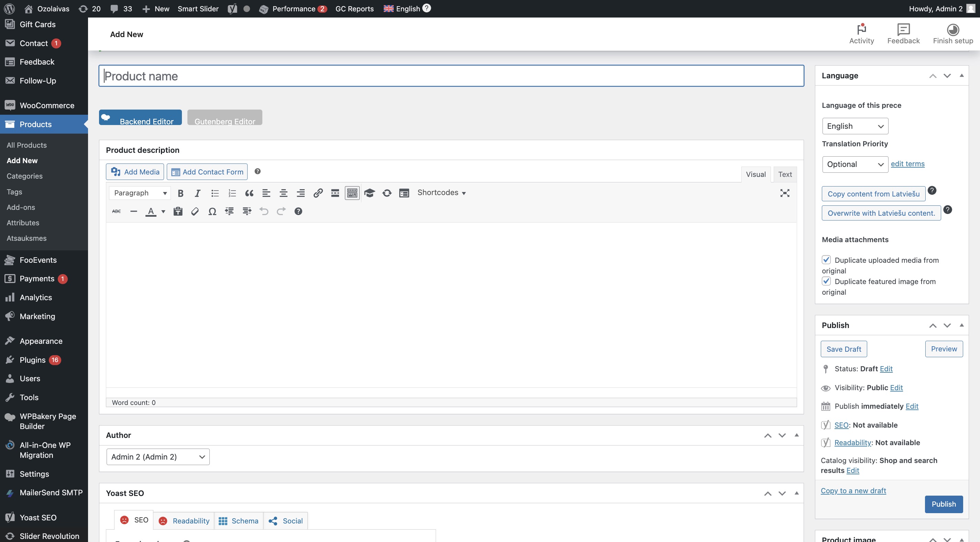Toggle bold formatting in editor toolbar
This screenshot has width=980, height=542.
pyautogui.click(x=181, y=193)
